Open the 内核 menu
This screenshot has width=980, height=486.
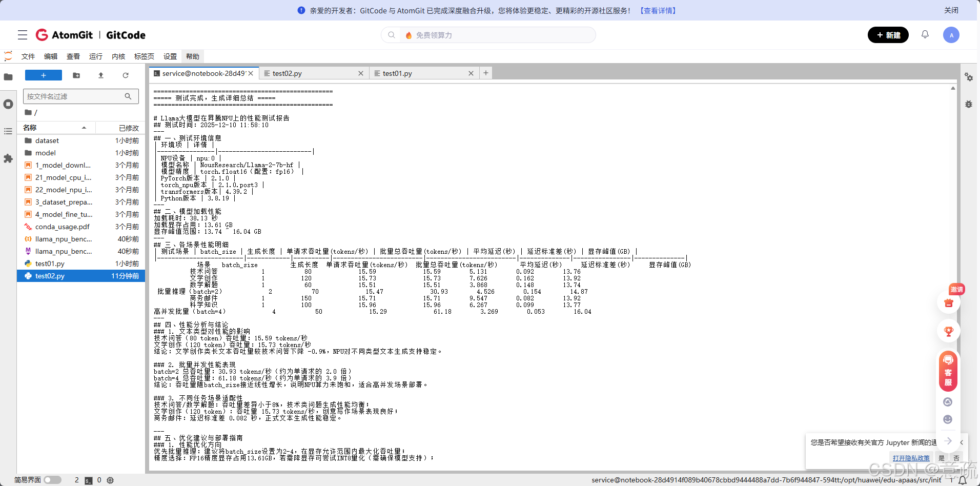click(118, 56)
